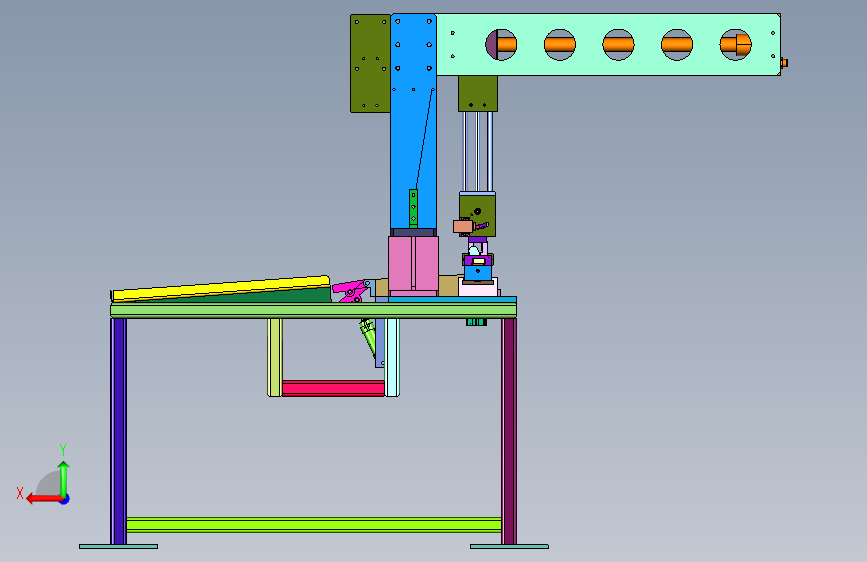Click the "Y" axis label
867x562 pixels.
63,450
